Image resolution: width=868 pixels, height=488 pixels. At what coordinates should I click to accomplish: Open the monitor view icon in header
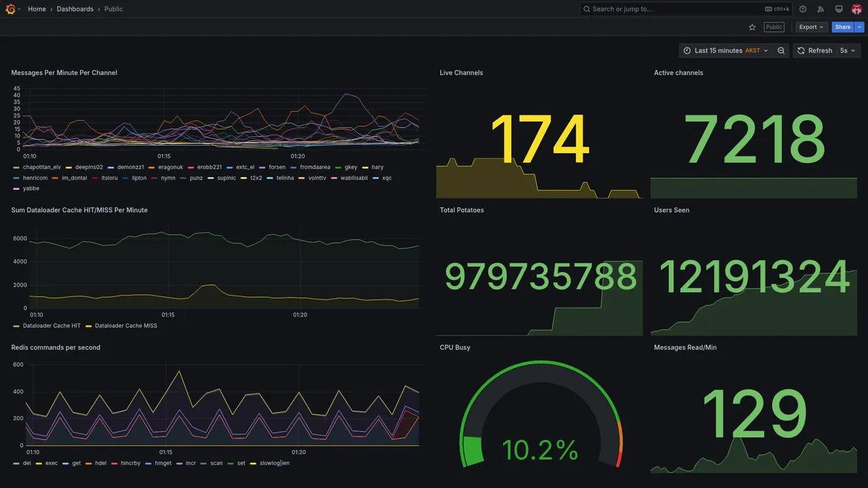[839, 9]
